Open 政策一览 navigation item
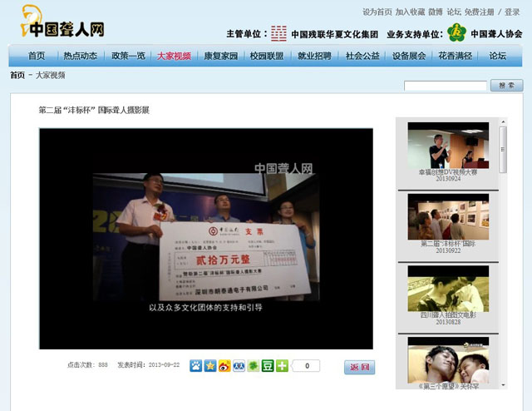 tap(128, 56)
